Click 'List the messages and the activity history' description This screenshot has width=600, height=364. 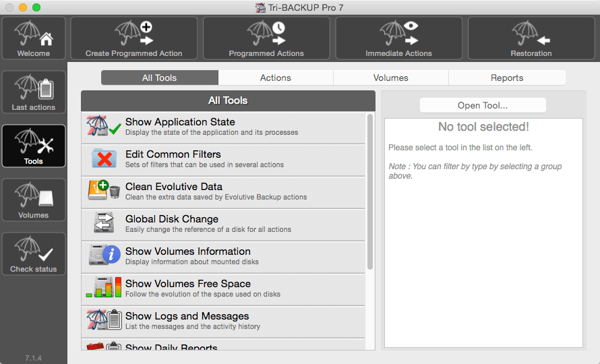(193, 326)
